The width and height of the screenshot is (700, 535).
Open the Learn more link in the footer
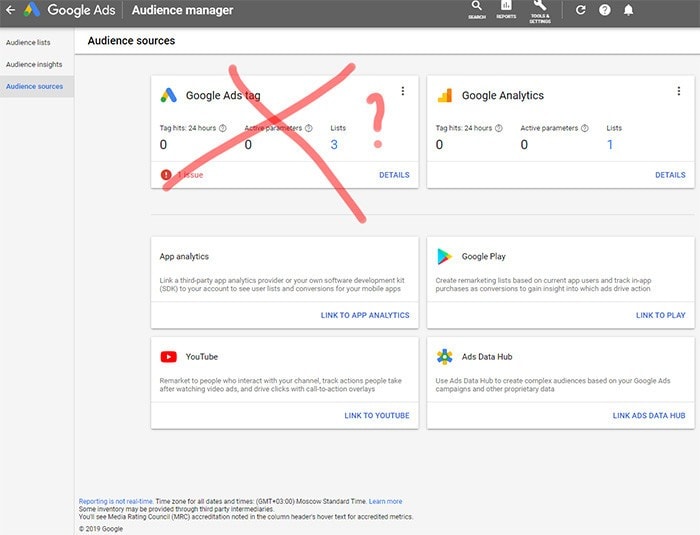click(385, 501)
